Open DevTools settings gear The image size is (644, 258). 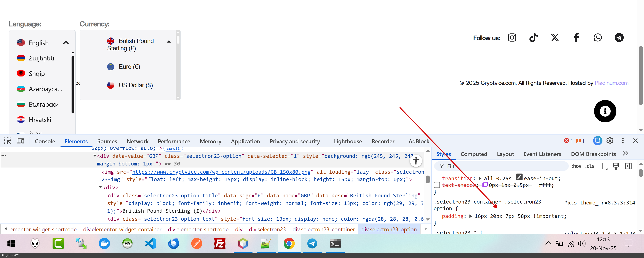[610, 141]
